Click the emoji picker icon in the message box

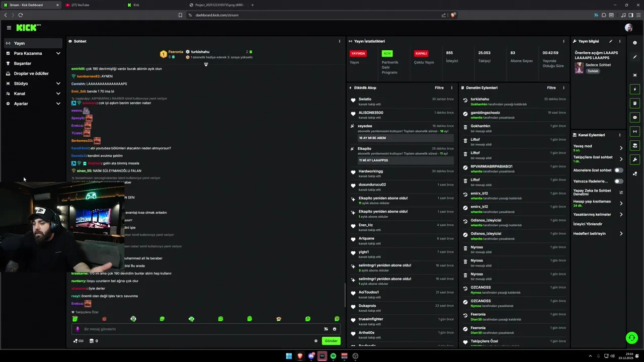(335, 329)
